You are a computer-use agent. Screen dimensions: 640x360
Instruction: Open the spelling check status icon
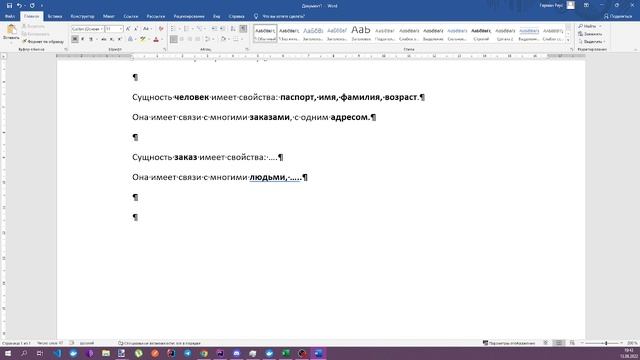click(72, 343)
